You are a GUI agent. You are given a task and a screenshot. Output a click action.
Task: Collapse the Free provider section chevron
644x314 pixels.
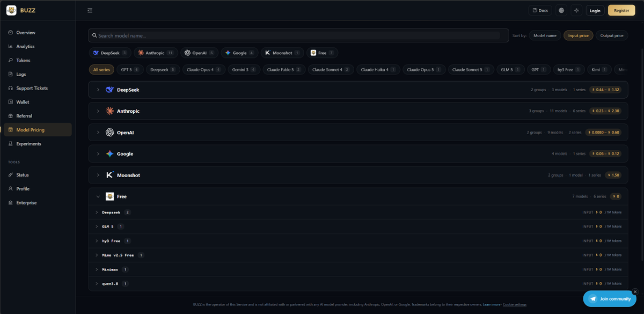pyautogui.click(x=98, y=196)
